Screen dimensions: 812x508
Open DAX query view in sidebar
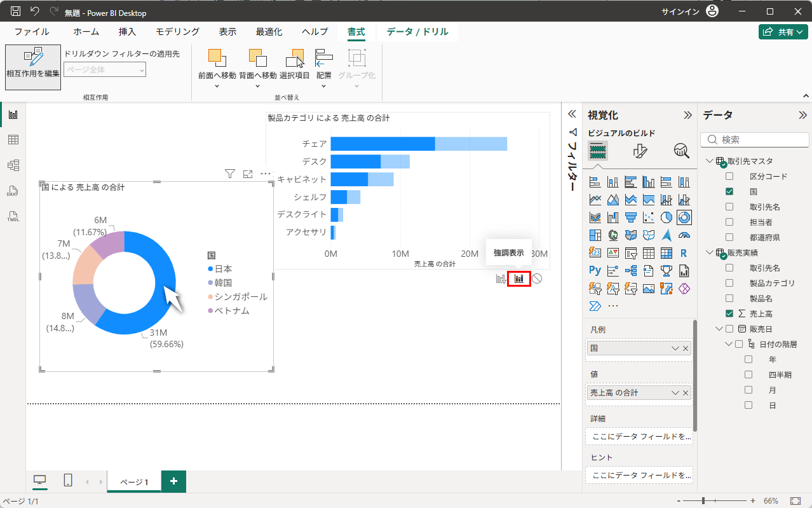coord(13,191)
